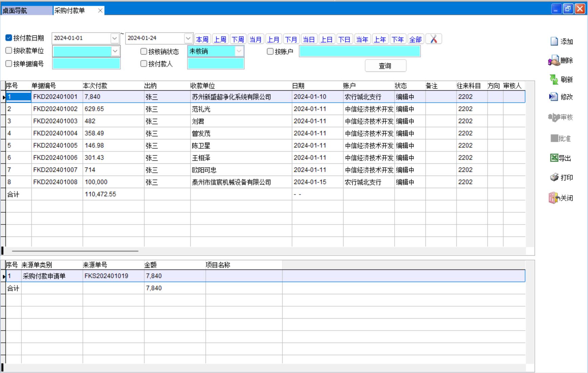Tick the 按核销状态 checkbox
588x373 pixels.
[144, 51]
